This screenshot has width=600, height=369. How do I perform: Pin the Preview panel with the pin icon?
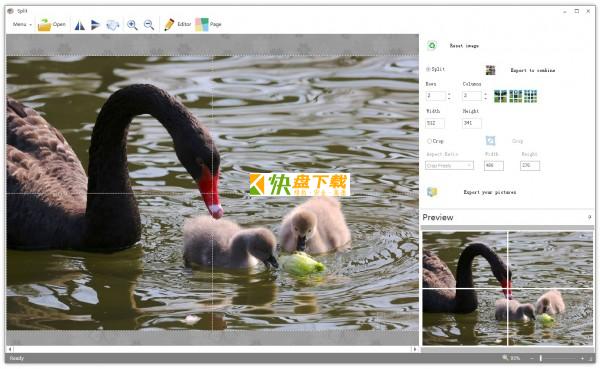point(589,217)
